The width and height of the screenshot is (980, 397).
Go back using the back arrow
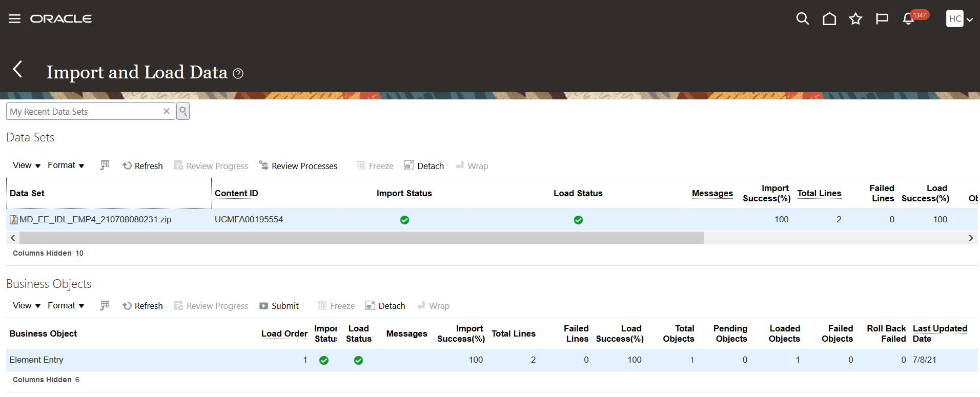click(17, 69)
